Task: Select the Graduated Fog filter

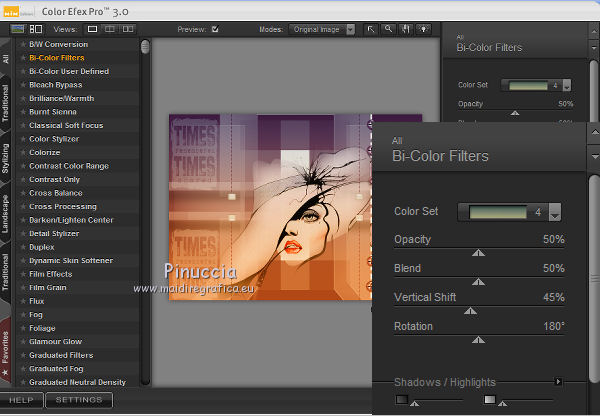Action: pos(56,369)
